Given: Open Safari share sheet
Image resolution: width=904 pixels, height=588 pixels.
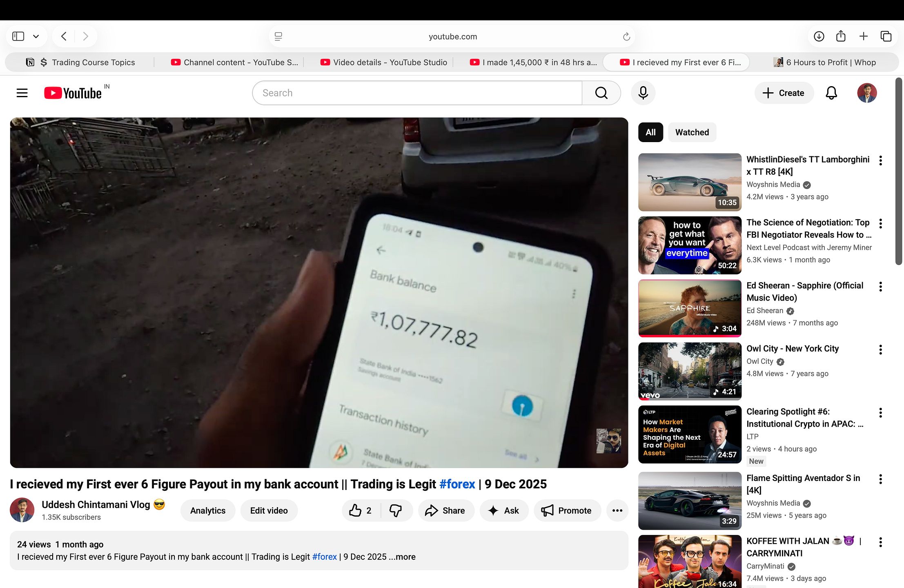Looking at the screenshot, I should (841, 36).
